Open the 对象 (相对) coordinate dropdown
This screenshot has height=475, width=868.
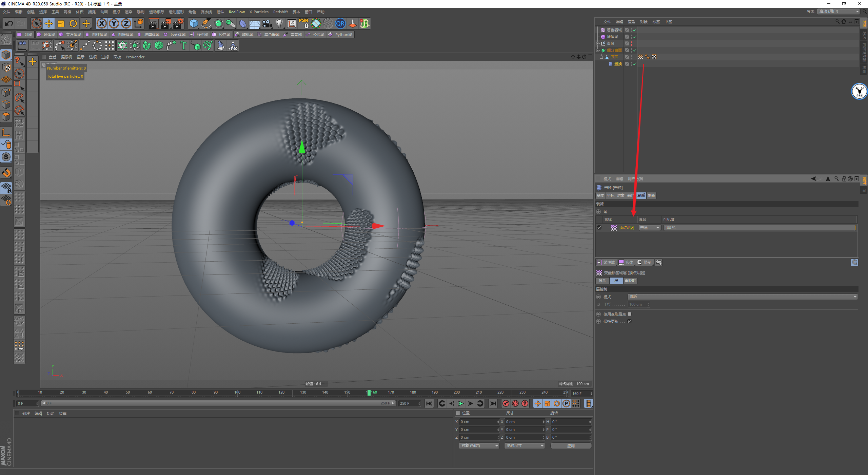(479, 445)
